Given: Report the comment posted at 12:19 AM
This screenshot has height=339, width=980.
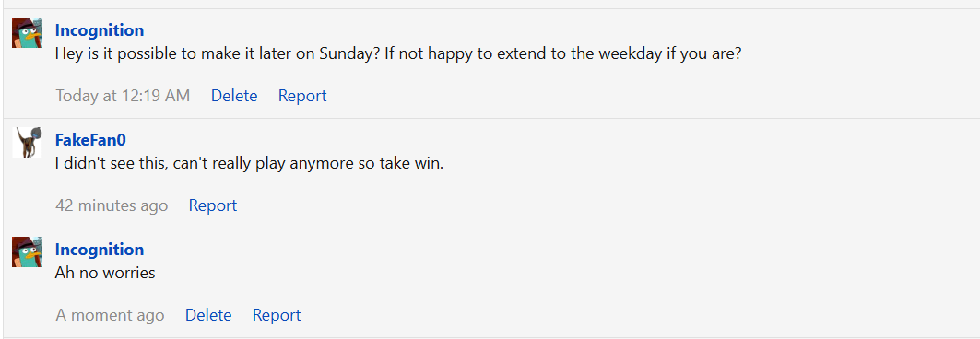Looking at the screenshot, I should click(x=302, y=96).
